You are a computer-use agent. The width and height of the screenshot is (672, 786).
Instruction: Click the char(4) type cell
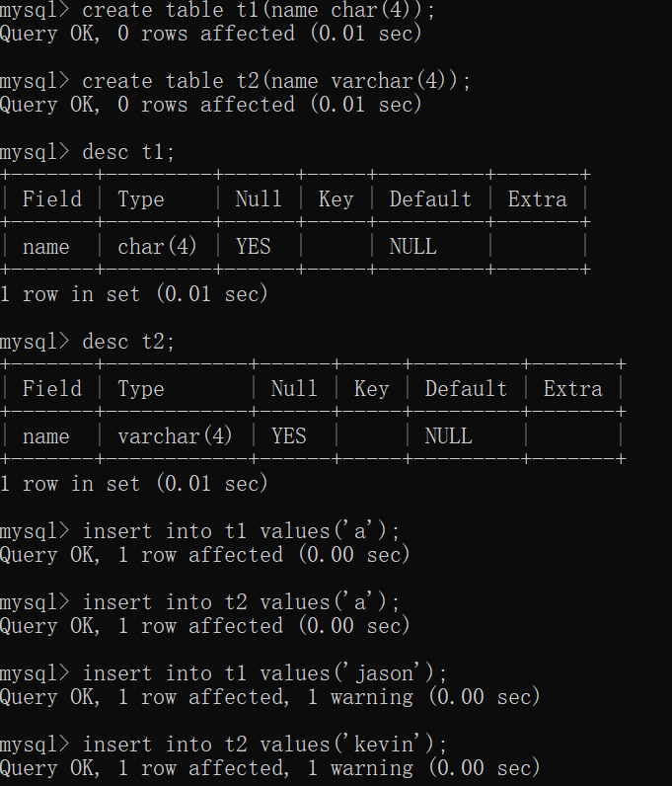157,247
